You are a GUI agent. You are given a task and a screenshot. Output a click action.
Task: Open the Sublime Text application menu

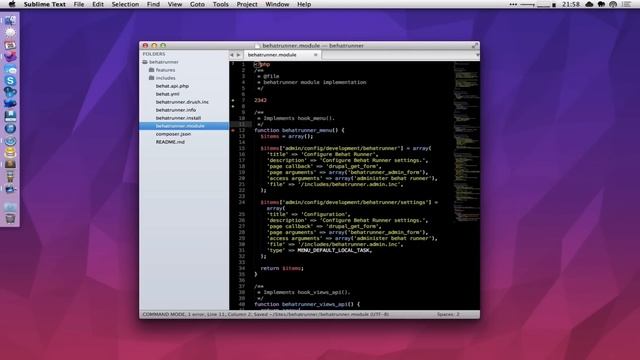44,4
